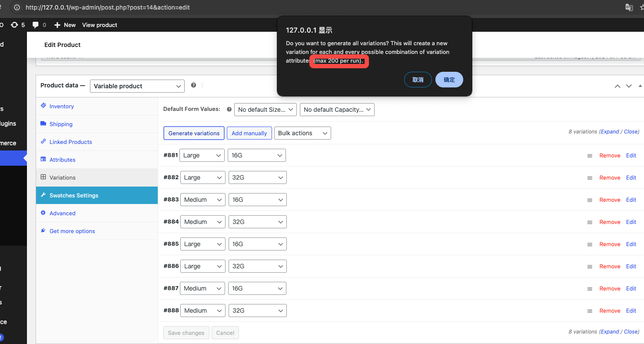
Task: Click the site info icon in address bar
Action: pos(17,7)
